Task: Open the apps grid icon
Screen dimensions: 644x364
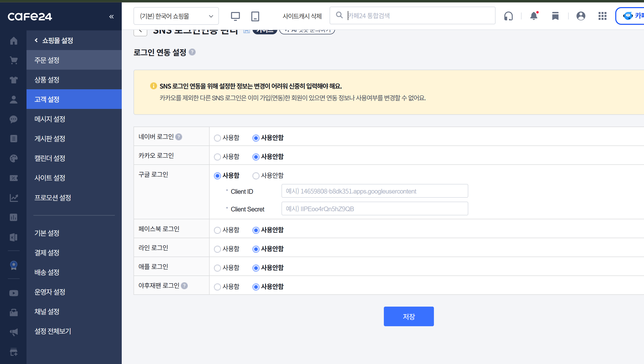Action: click(x=603, y=16)
